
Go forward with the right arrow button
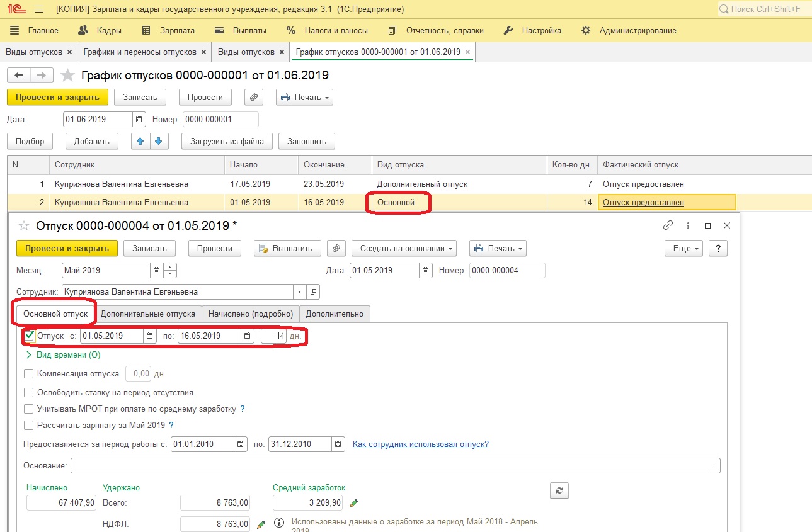[x=42, y=76]
